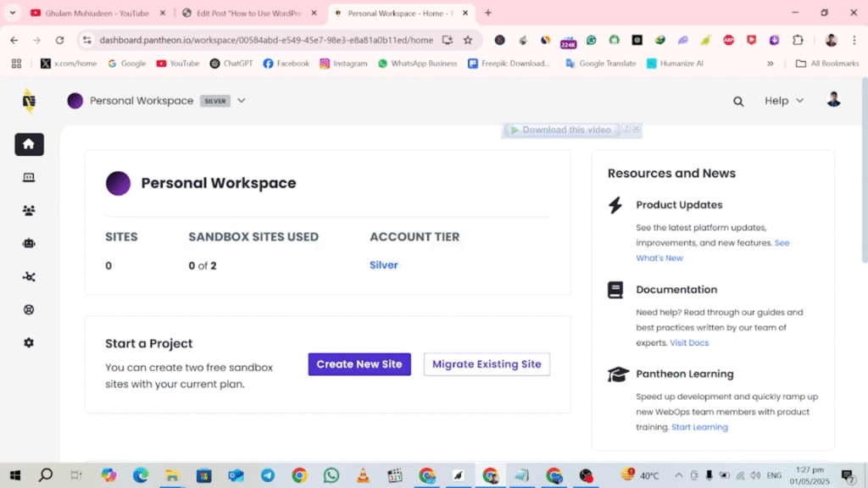Open the Team icon in the sidebar

point(29,210)
